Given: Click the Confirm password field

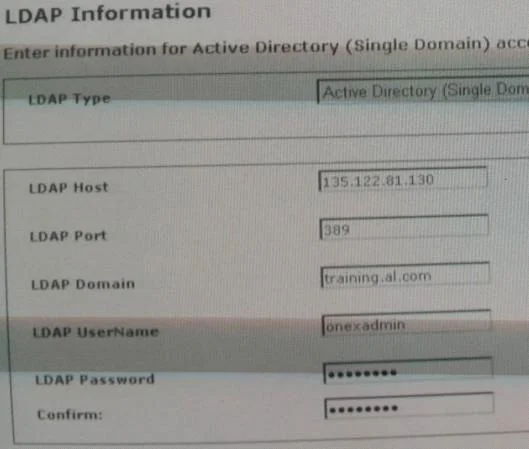Looking at the screenshot, I should [x=409, y=406].
